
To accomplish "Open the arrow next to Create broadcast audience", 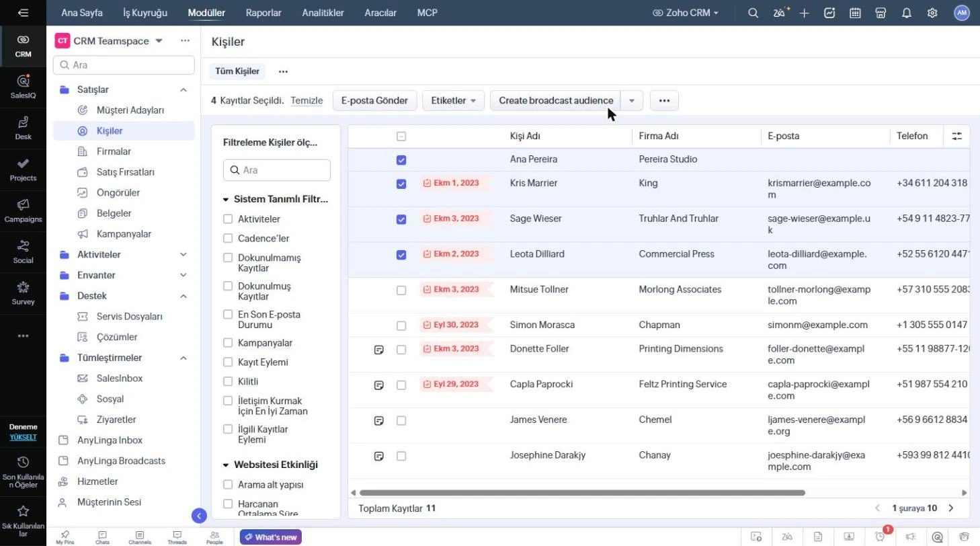I will (632, 101).
